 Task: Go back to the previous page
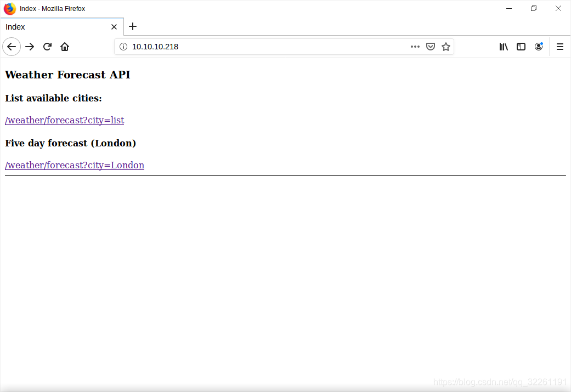click(x=12, y=47)
